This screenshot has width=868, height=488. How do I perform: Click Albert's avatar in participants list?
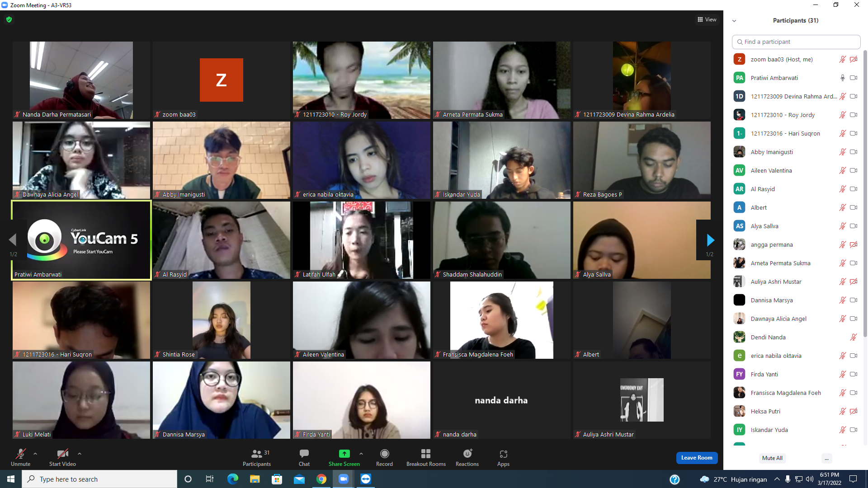coord(739,207)
